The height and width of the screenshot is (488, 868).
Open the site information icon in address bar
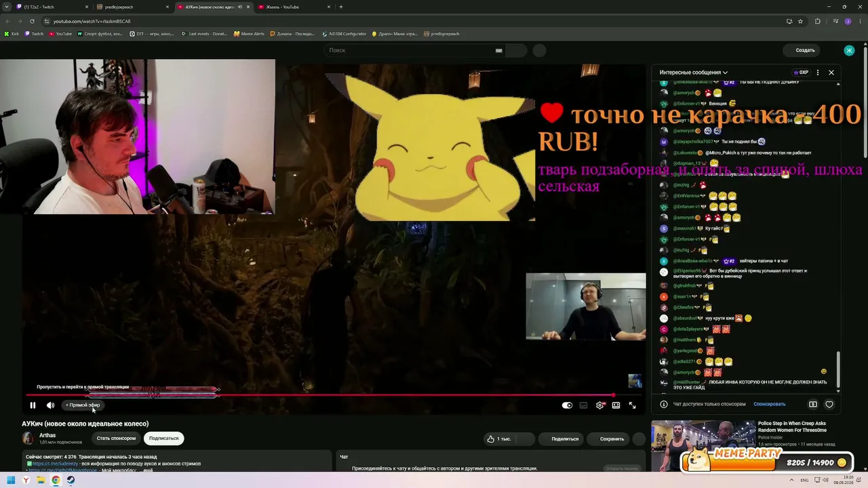(x=46, y=21)
